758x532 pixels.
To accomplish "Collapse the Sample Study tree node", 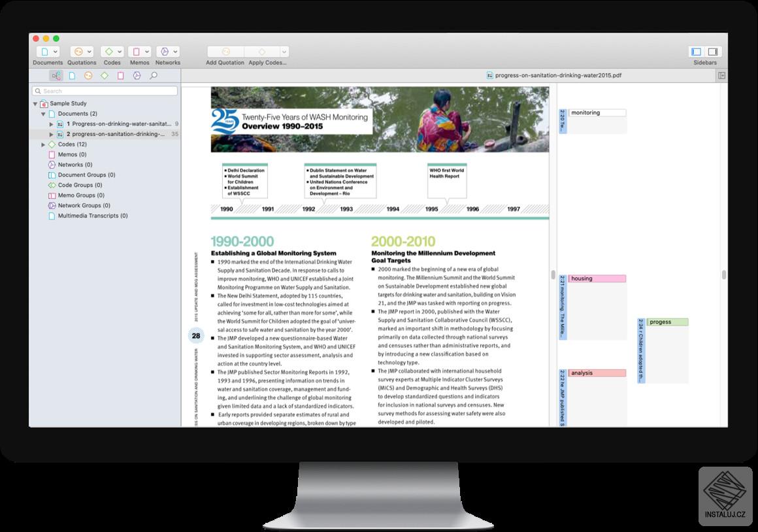I will [x=35, y=104].
